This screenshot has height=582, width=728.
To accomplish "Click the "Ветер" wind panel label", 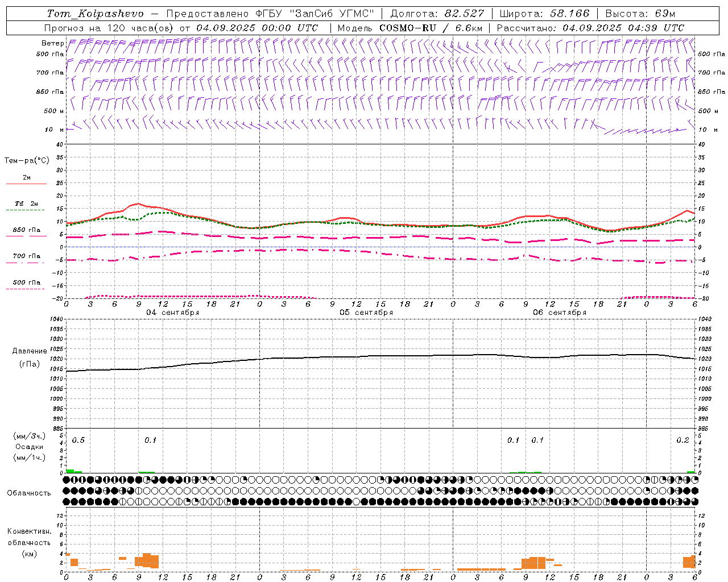I will [52, 43].
